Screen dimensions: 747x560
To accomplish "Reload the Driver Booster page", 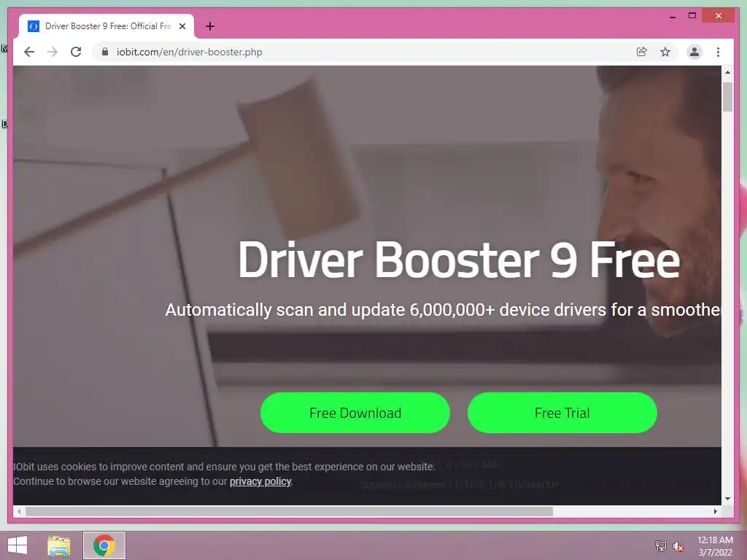I will click(76, 52).
